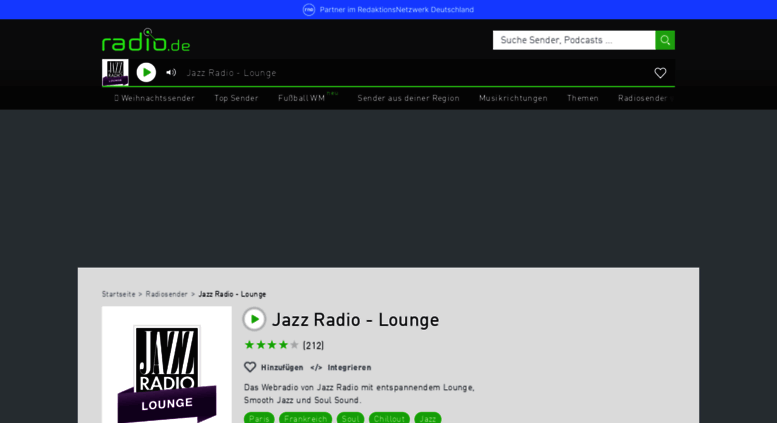Click the 'Jazz Radio - Lounge' breadcrumb entry
Image resolution: width=777 pixels, height=423 pixels.
click(232, 294)
